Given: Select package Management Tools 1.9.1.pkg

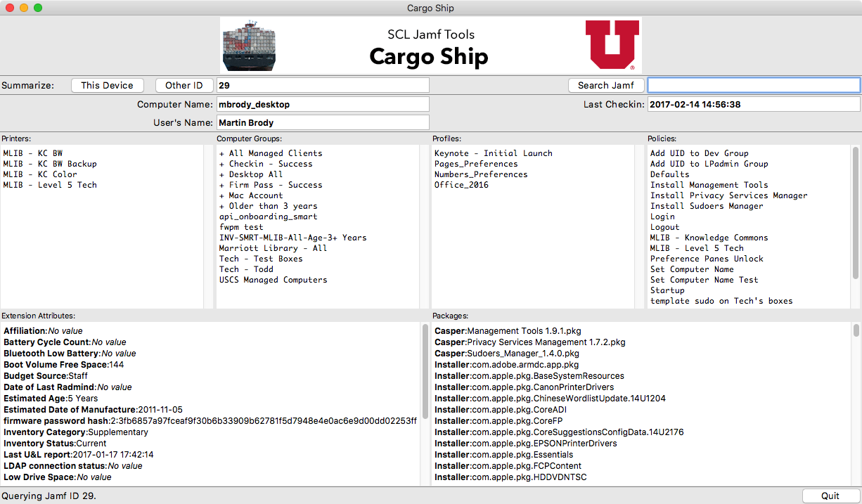Looking at the screenshot, I should (508, 331).
